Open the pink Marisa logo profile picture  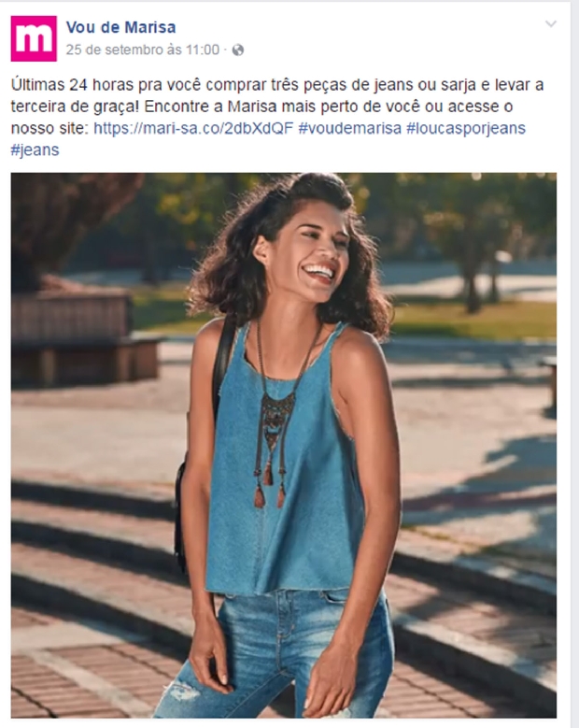(x=34, y=38)
